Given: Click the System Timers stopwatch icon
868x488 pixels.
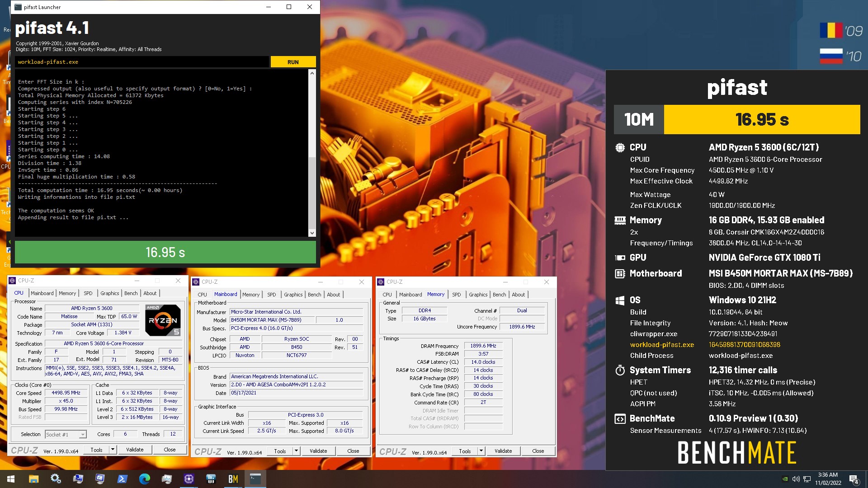Looking at the screenshot, I should click(x=620, y=370).
